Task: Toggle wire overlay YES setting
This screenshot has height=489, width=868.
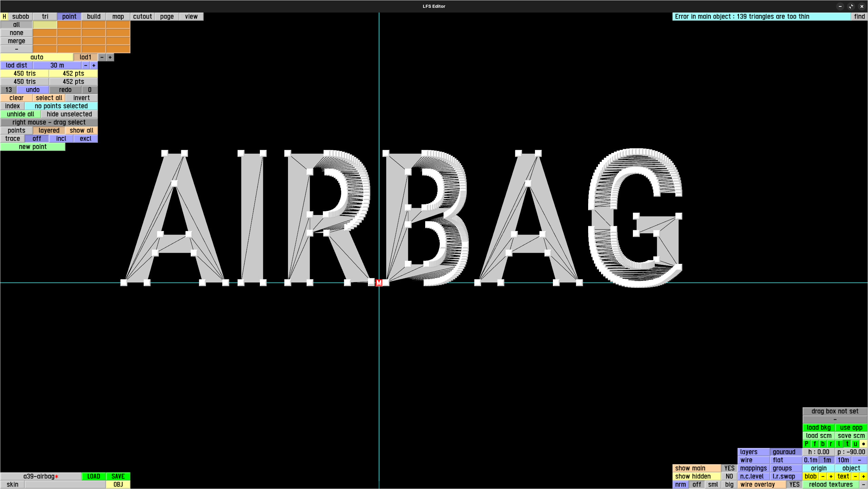Action: [794, 485]
